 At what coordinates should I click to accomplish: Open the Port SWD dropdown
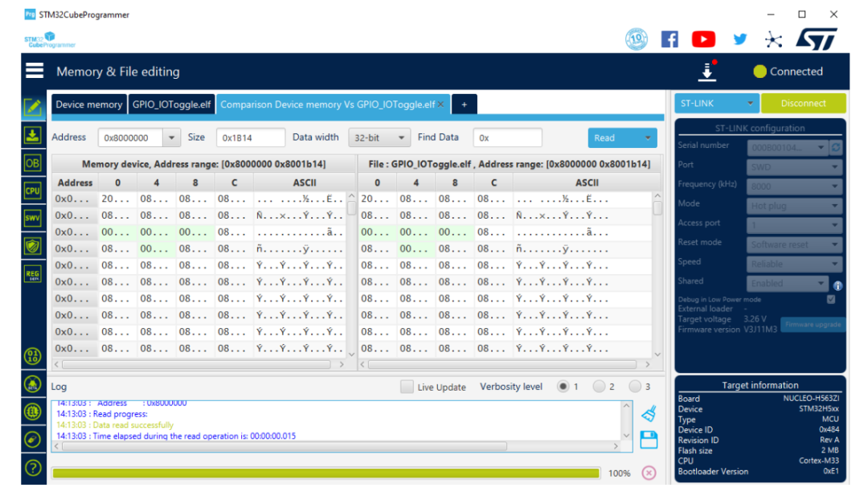pyautogui.click(x=794, y=166)
